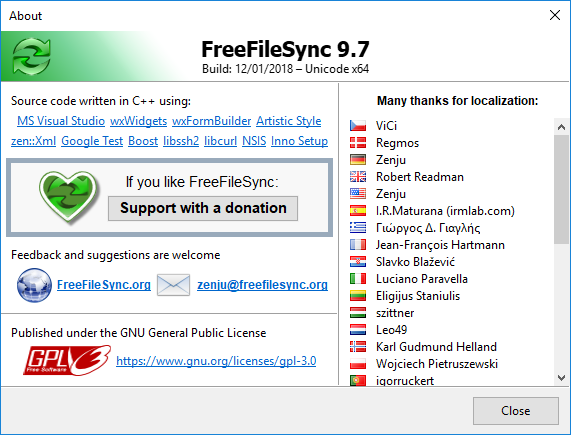Viewport: 571px width, 435px height.
Task: Follow the zen::Xml link
Action: [x=34, y=141]
